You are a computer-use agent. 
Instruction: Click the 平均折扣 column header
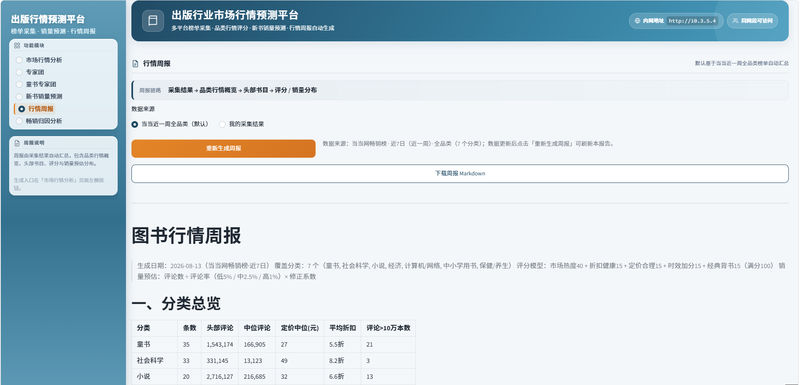[342, 328]
